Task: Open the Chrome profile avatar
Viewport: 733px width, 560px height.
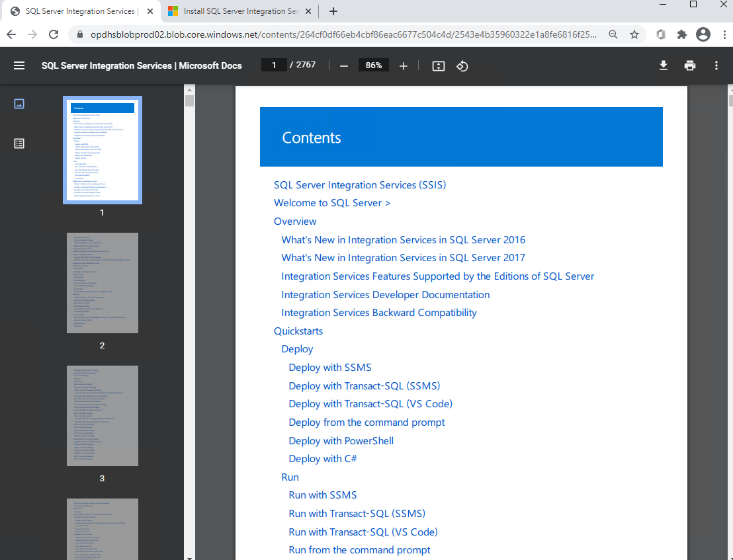Action: 703,34
